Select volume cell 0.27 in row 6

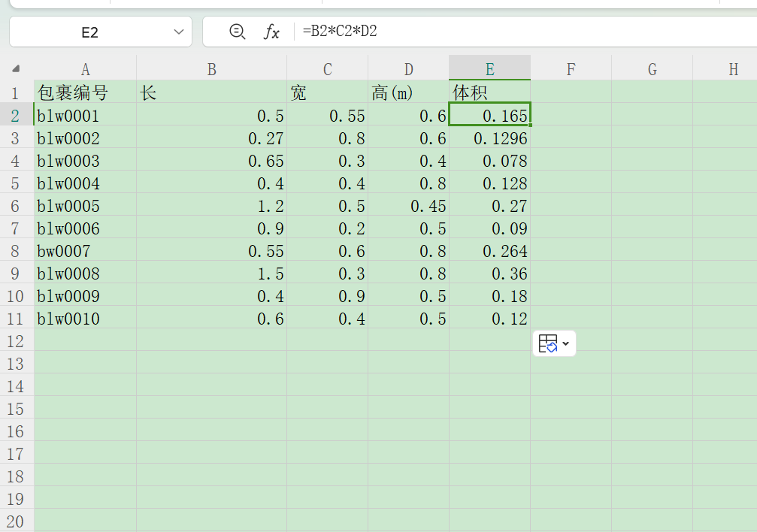point(489,204)
